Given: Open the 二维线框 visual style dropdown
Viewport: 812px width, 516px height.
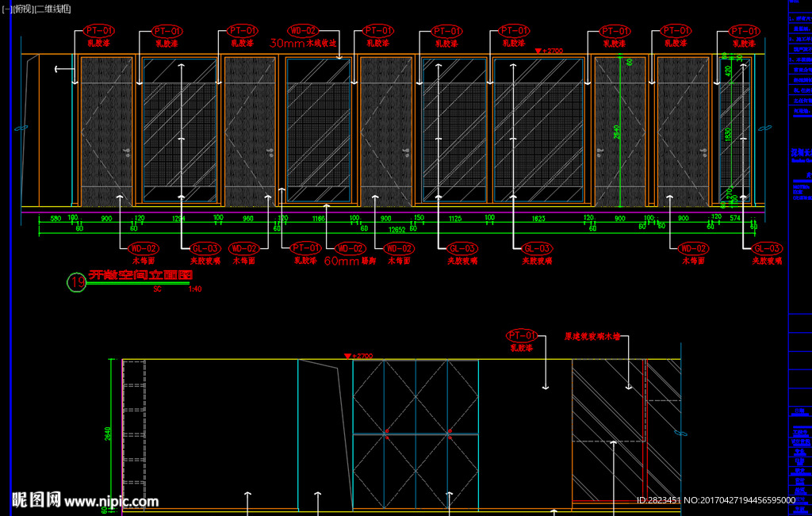Looking at the screenshot, I should coord(52,9).
